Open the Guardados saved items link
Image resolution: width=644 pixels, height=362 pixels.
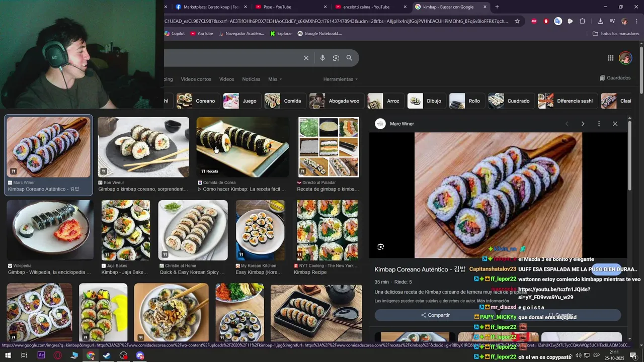[615, 78]
